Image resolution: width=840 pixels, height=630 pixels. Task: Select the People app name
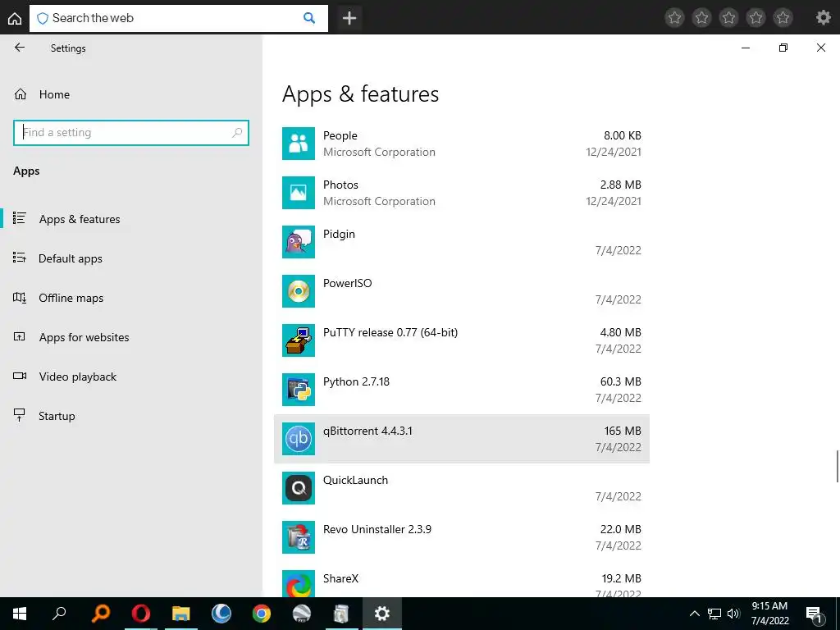(x=340, y=135)
